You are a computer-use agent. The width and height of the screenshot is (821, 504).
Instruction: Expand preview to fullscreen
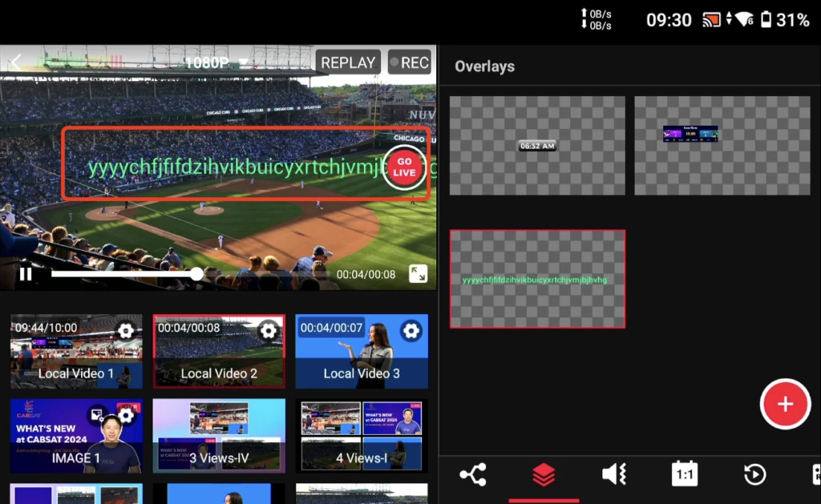[x=418, y=274]
